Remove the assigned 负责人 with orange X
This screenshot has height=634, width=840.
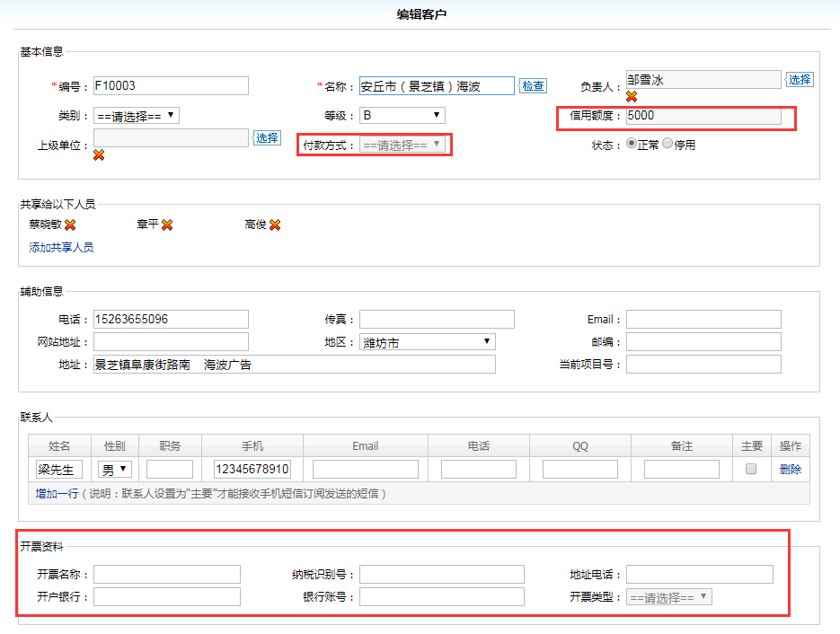tap(632, 96)
